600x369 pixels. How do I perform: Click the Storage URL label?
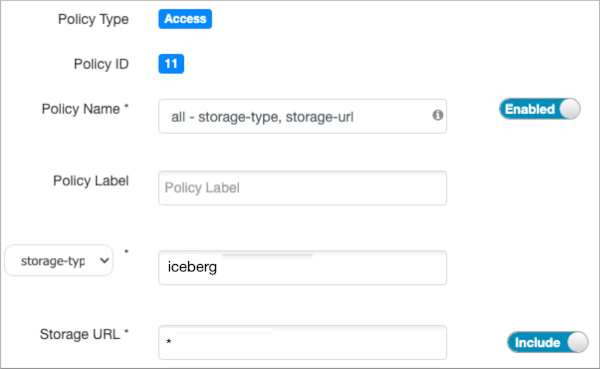coord(80,334)
